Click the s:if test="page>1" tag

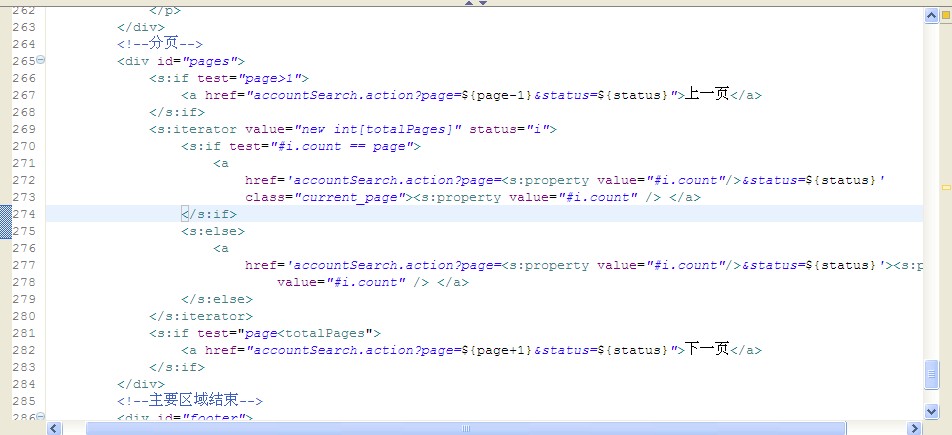coord(230,78)
